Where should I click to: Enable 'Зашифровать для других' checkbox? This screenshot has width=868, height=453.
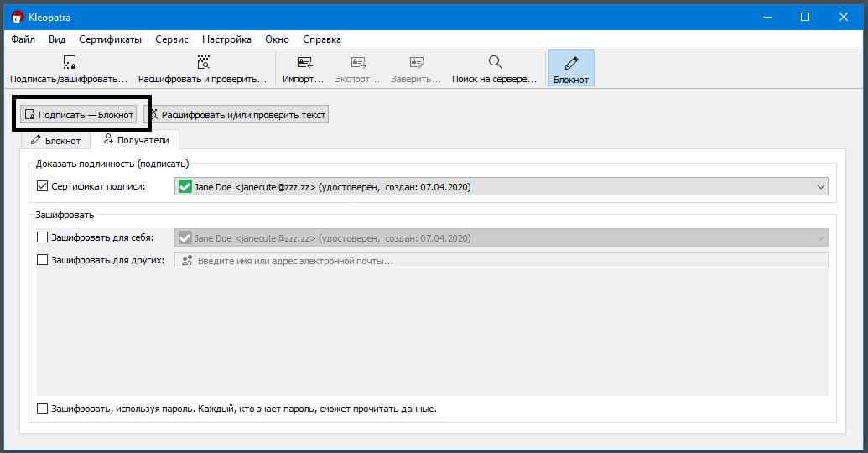[44, 260]
